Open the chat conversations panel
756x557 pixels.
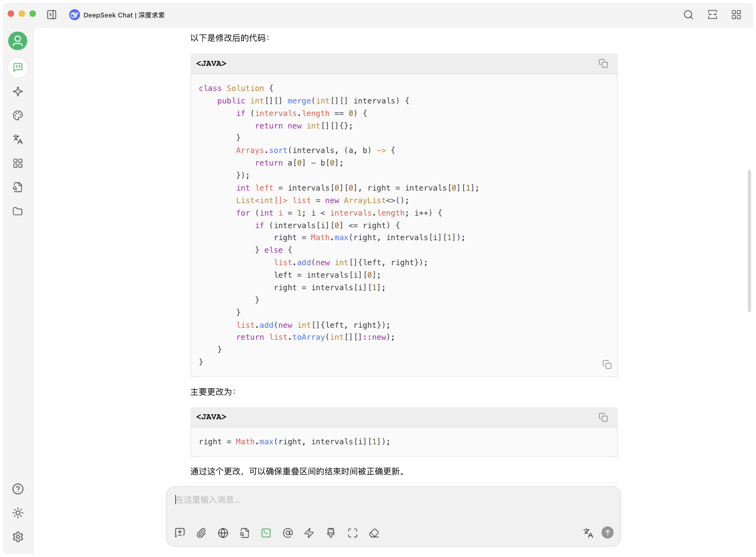[x=17, y=68]
